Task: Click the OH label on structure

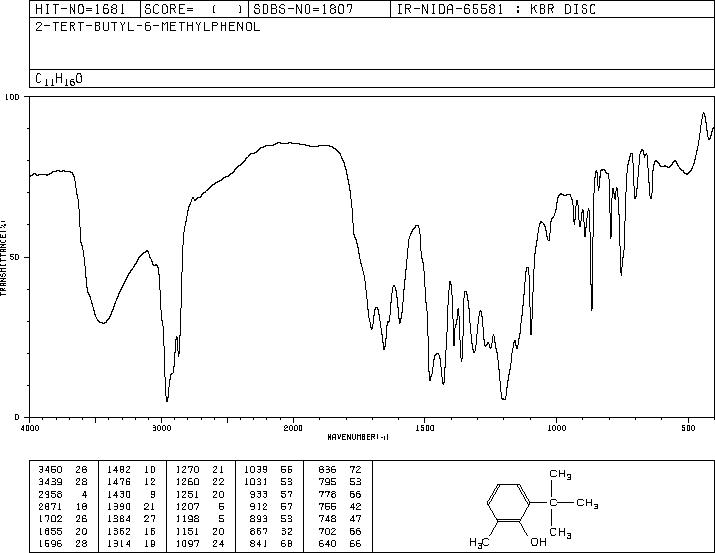Action: [x=538, y=542]
